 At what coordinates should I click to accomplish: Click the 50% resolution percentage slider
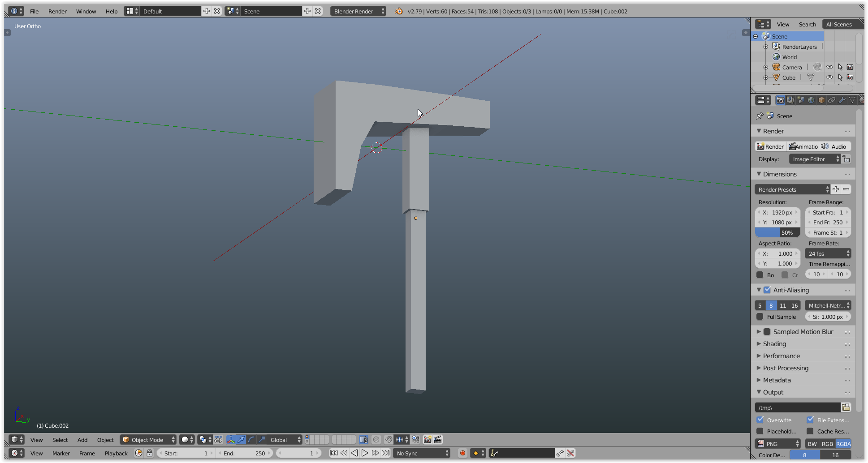click(777, 232)
